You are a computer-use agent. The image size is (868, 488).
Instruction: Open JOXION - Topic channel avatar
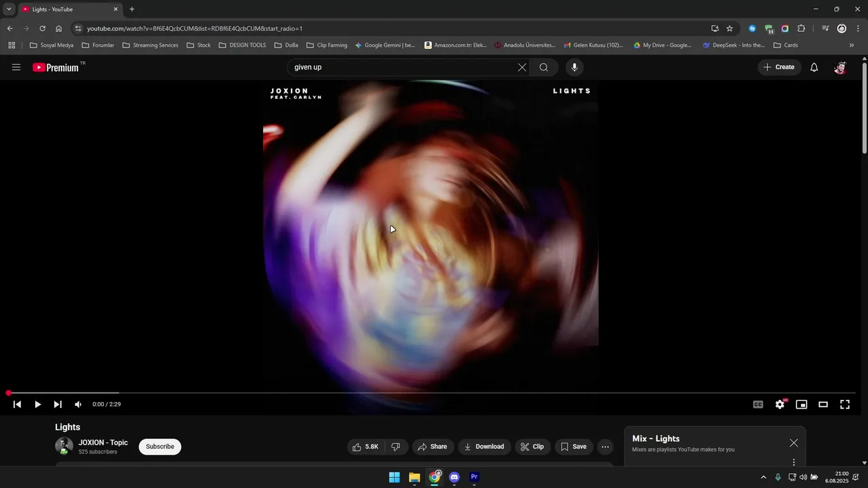64,446
